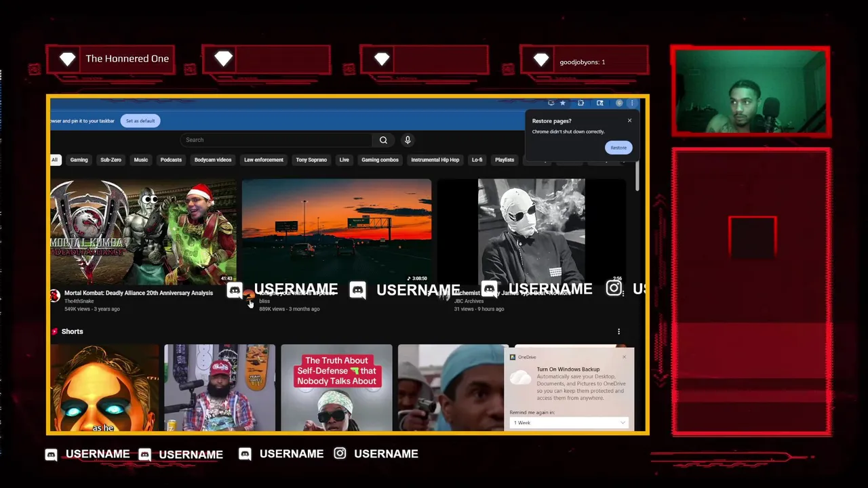Select the Gaming combos chip

pyautogui.click(x=380, y=160)
